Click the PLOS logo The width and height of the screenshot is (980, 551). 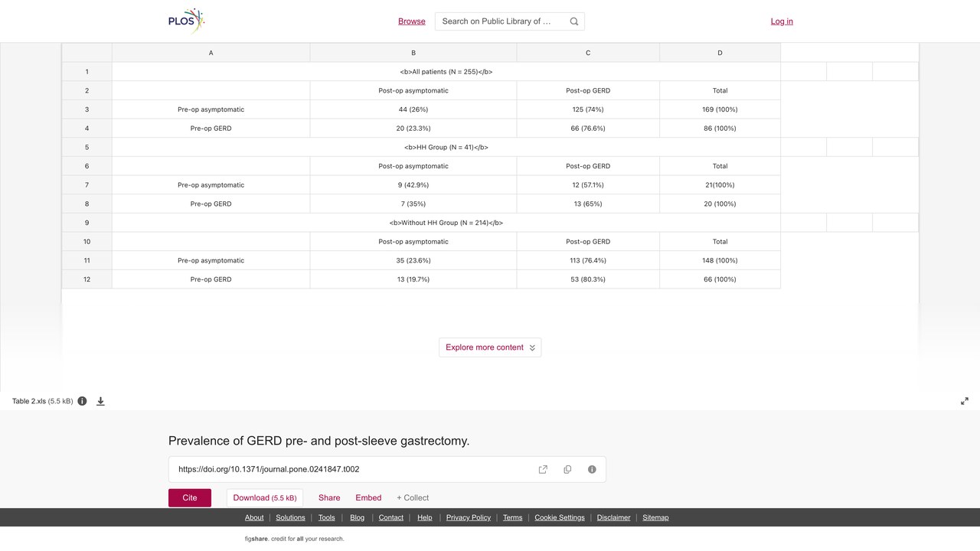187,21
